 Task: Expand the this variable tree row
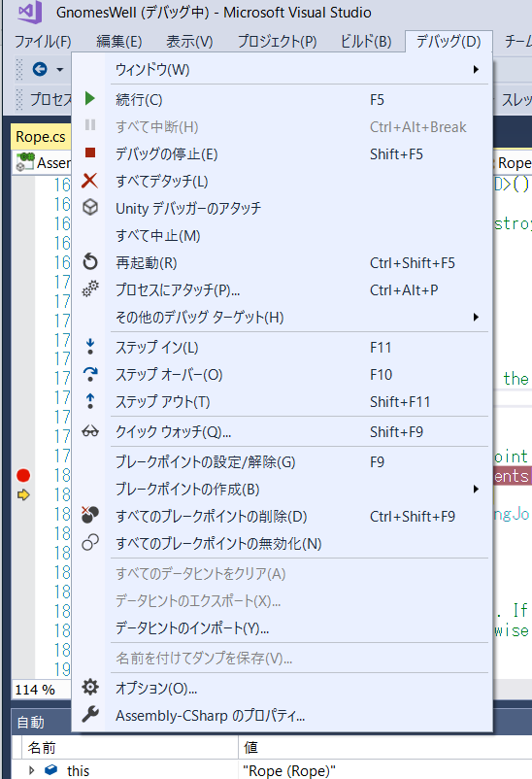[x=31, y=770]
